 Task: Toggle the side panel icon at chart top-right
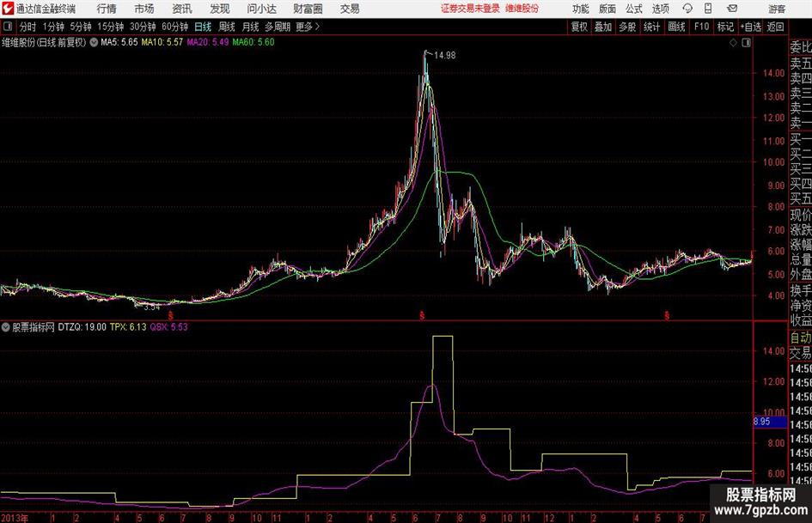(746, 43)
